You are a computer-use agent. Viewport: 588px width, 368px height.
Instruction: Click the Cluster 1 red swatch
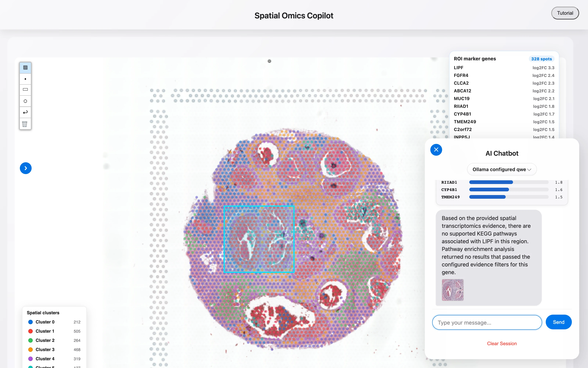(x=31, y=331)
